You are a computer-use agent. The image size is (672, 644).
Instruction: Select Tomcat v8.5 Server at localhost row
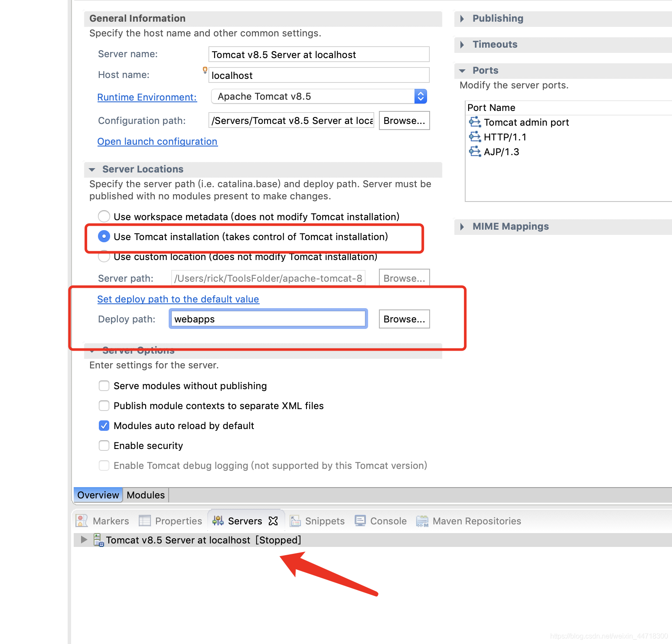[373, 540]
